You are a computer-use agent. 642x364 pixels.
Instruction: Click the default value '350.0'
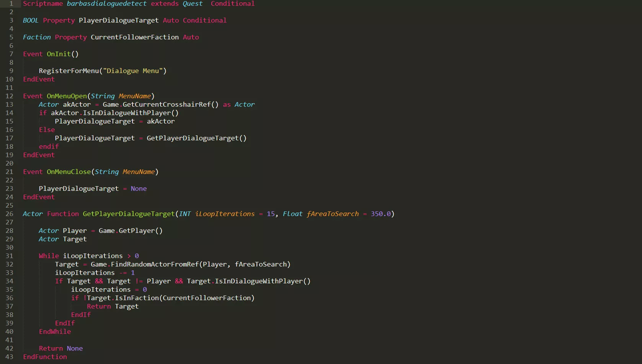pos(381,214)
